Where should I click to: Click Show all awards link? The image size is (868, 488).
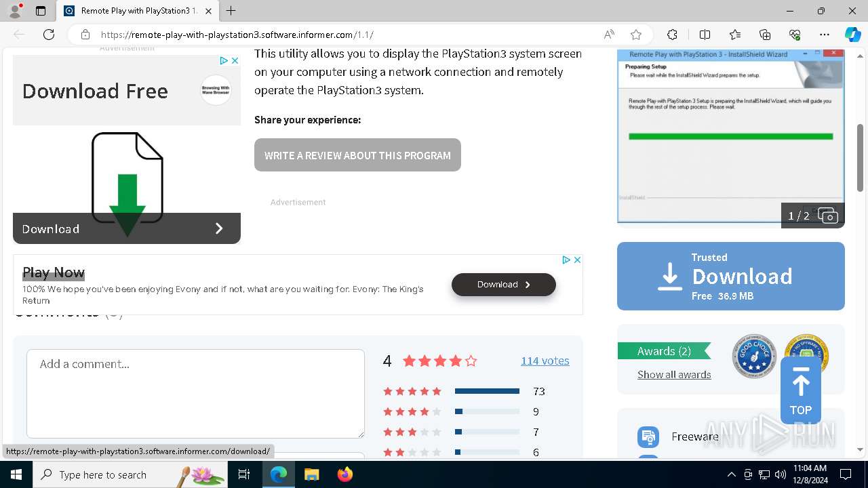point(674,375)
